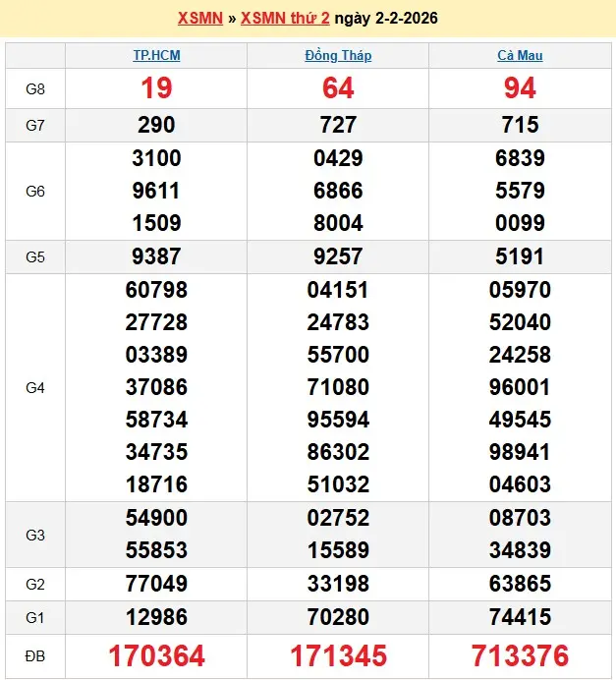Open the "XSMN thứ 2" link
The image size is (616, 680).
click(x=285, y=19)
